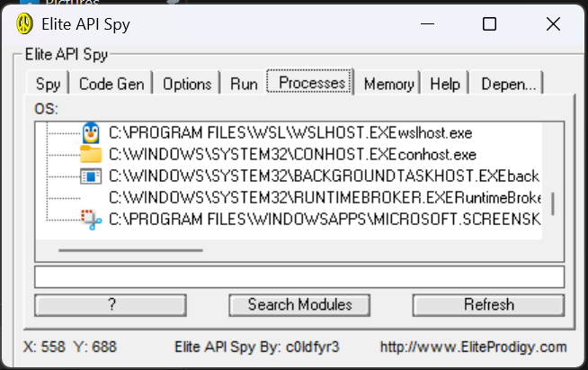Click the question mark button
Image resolution: width=588 pixels, height=370 pixels.
tap(111, 305)
